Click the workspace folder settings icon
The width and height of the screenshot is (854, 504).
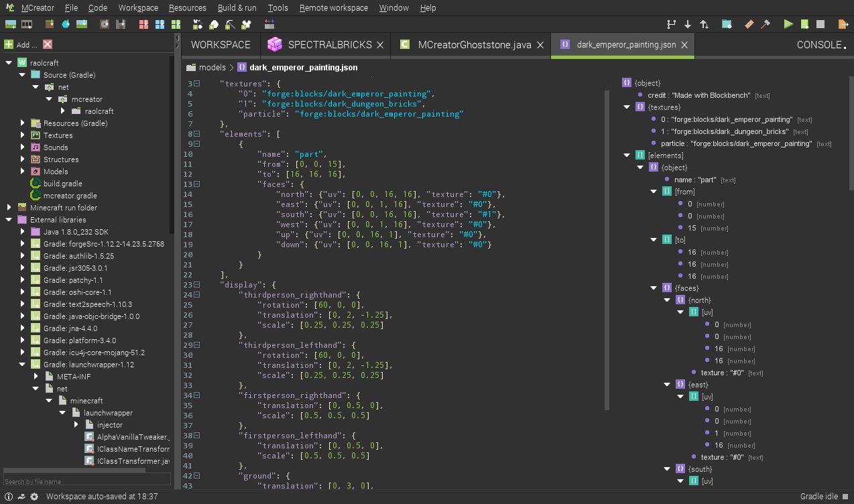click(x=727, y=24)
